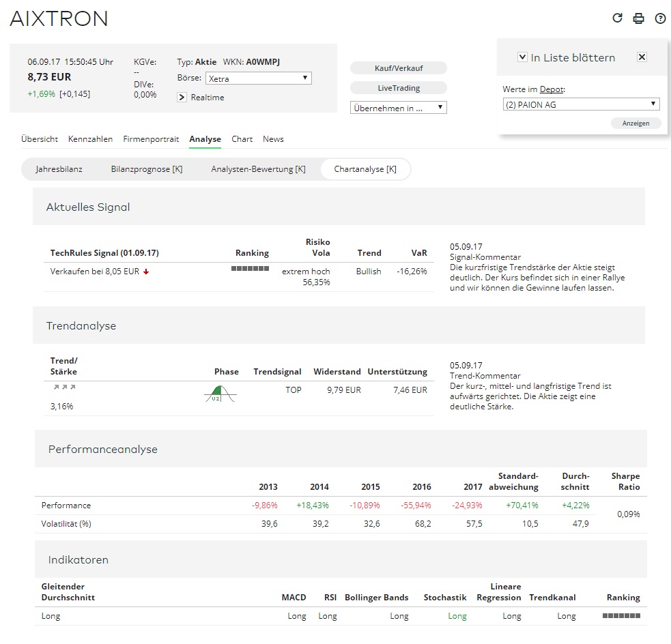
Task: Open LiveTrading
Action: click(398, 87)
